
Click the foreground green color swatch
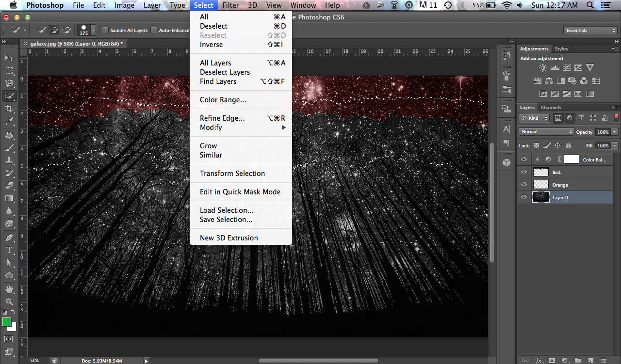(x=6, y=322)
